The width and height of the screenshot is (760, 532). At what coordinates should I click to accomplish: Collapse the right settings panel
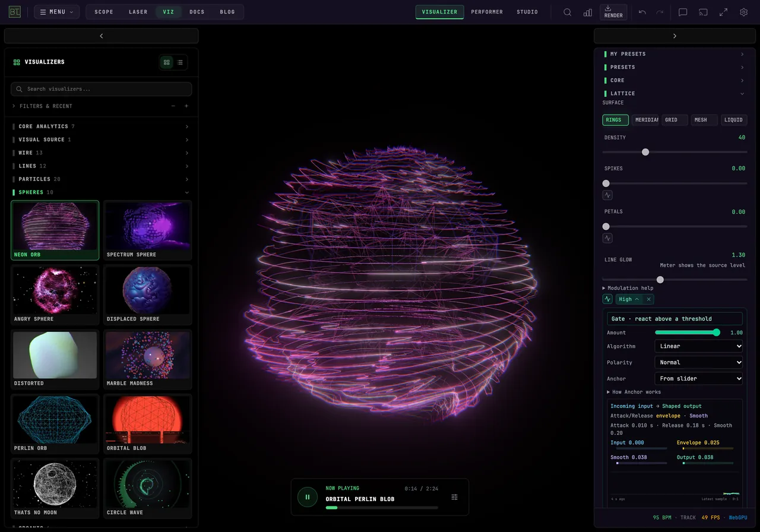click(674, 36)
